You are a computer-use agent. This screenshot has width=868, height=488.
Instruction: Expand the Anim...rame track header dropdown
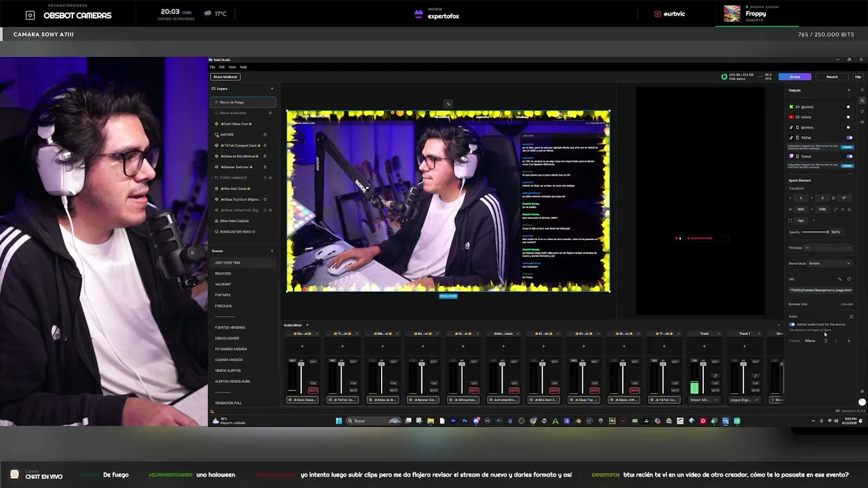[519, 333]
